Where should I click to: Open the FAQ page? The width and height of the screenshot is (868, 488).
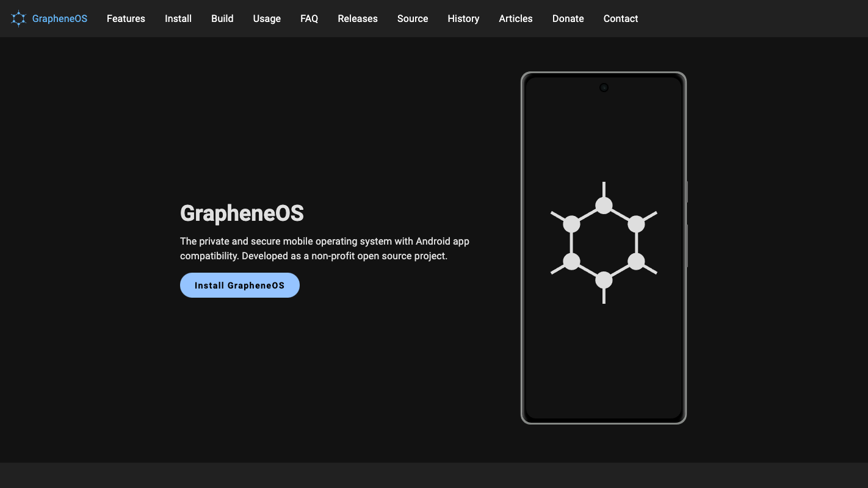point(309,19)
